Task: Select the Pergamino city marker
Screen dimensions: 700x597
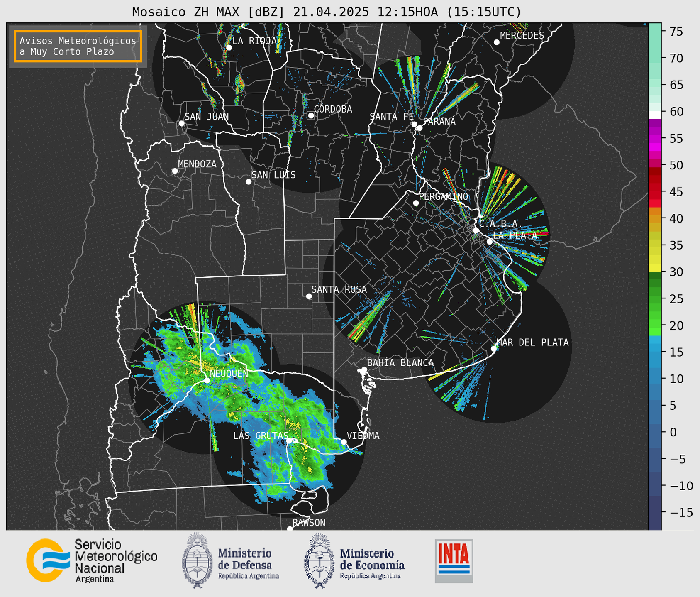Action: (416, 203)
